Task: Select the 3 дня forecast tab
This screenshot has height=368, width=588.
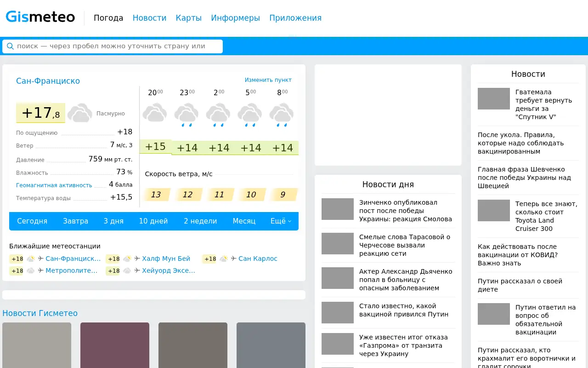Action: click(x=113, y=221)
